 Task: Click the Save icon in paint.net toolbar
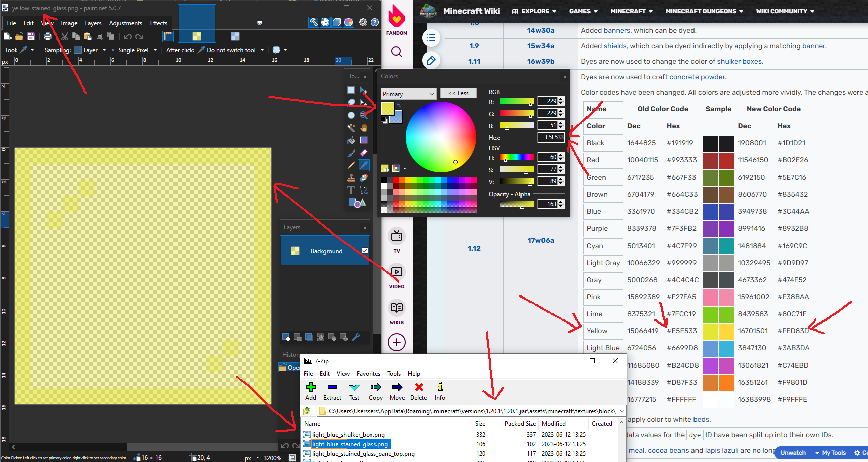click(31, 36)
